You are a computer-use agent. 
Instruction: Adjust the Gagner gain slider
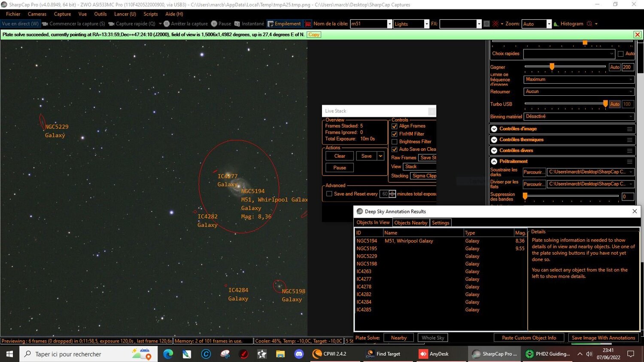[552, 67]
